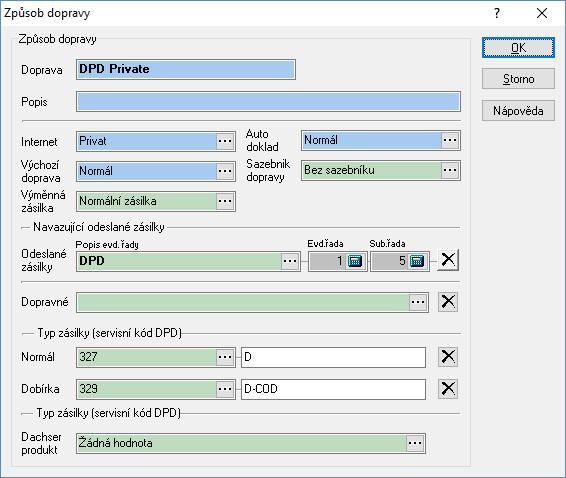Open the Výchozí doprava Normál selector
This screenshot has width=566, height=478.
[225, 171]
